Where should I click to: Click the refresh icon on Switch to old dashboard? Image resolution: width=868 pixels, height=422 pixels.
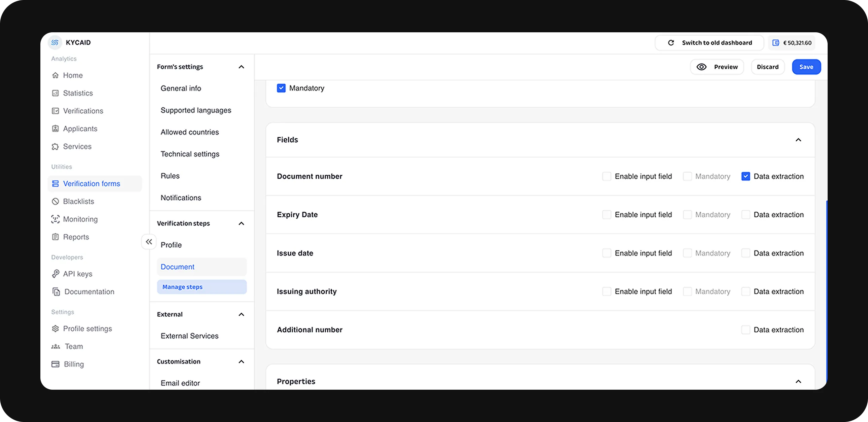671,43
